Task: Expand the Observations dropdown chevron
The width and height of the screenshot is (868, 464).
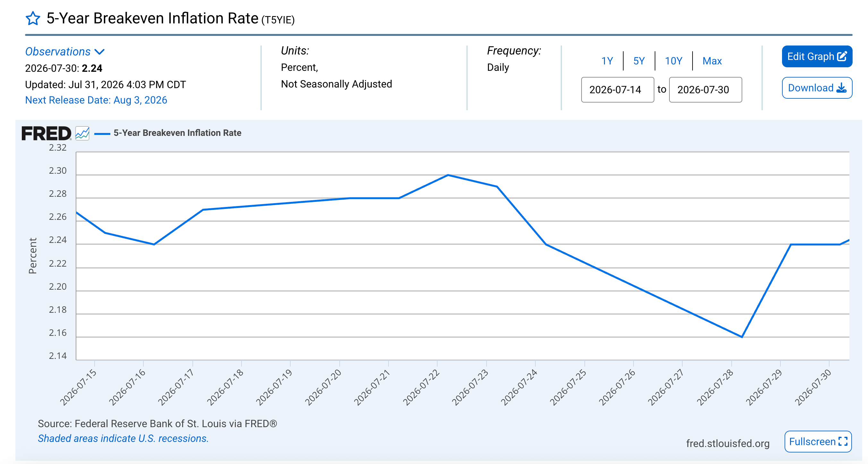Action: coord(99,52)
